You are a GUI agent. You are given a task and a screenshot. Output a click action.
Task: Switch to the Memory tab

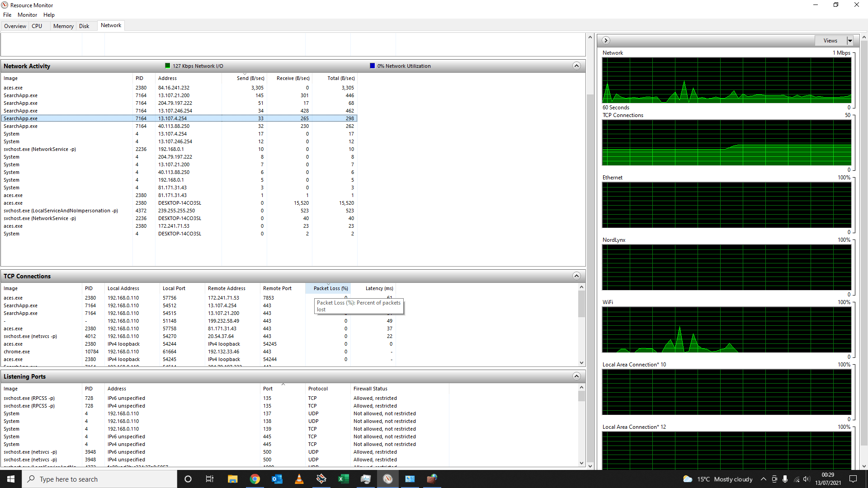[63, 26]
